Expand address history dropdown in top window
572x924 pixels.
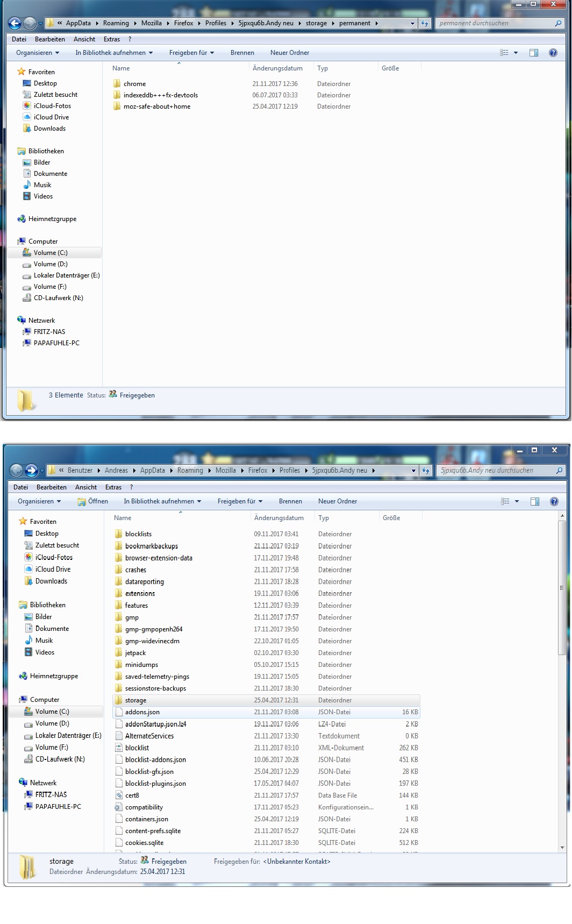pyautogui.click(x=412, y=23)
